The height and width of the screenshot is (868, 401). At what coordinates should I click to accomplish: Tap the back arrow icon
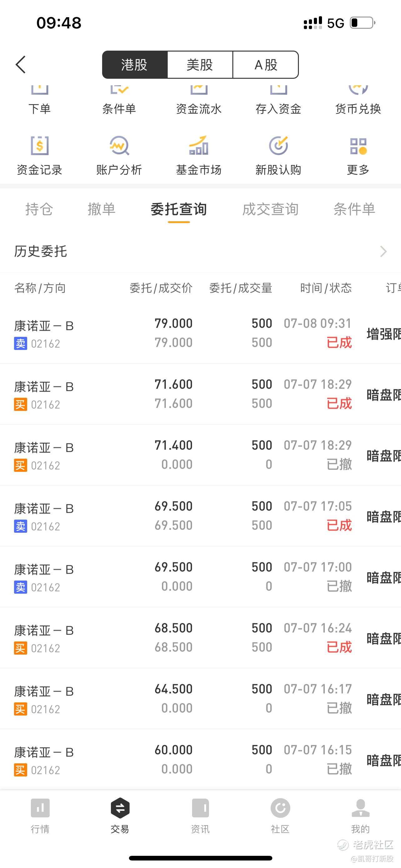(x=21, y=64)
